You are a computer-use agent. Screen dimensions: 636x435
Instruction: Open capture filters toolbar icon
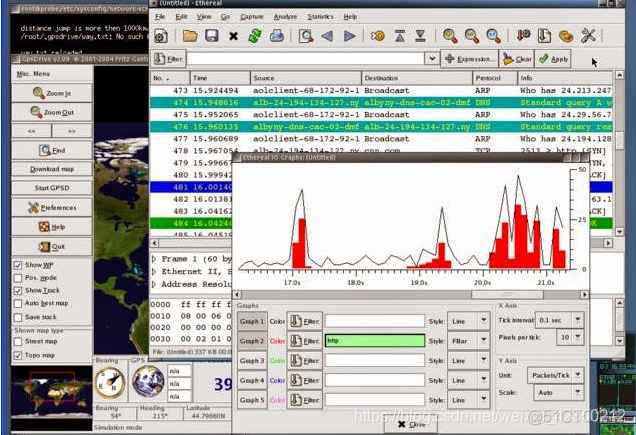[523, 36]
